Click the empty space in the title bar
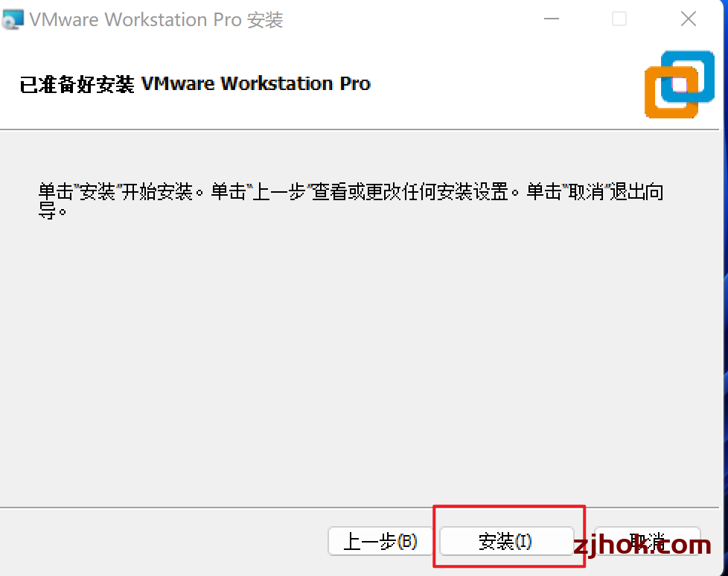The height and width of the screenshot is (576, 728). [x=409, y=19]
